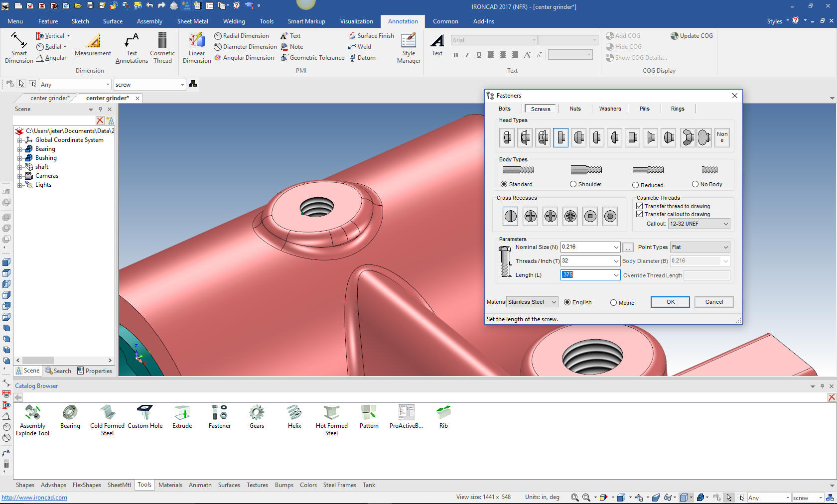Viewport: 837px width, 504px height.
Task: Select the slotted cross recess icon
Action: [511, 216]
